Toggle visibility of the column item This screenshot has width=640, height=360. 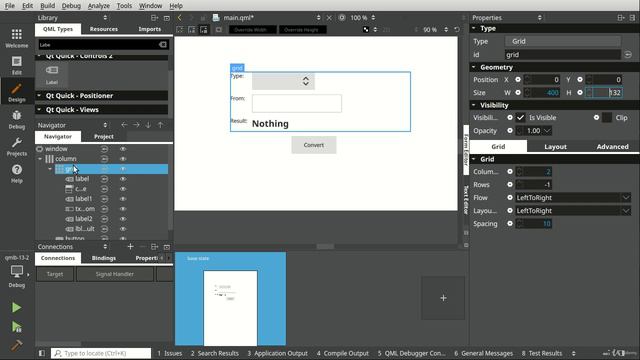(123, 159)
